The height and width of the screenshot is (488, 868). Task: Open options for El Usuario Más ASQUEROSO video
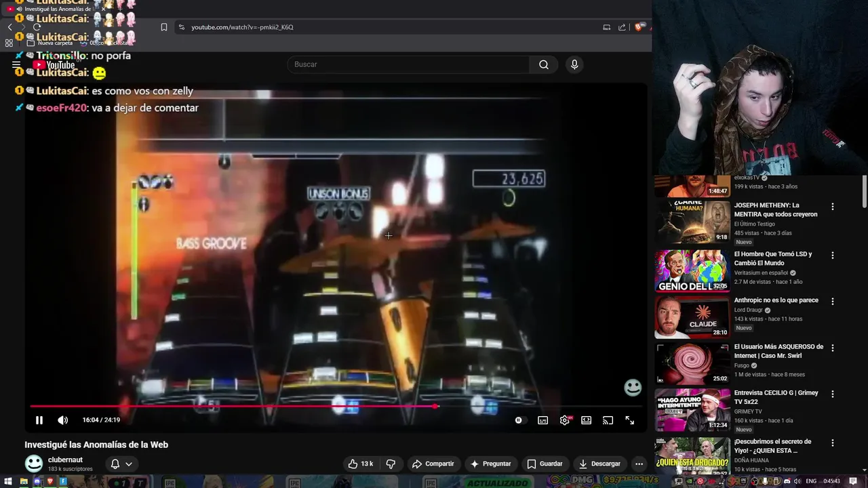click(x=833, y=348)
